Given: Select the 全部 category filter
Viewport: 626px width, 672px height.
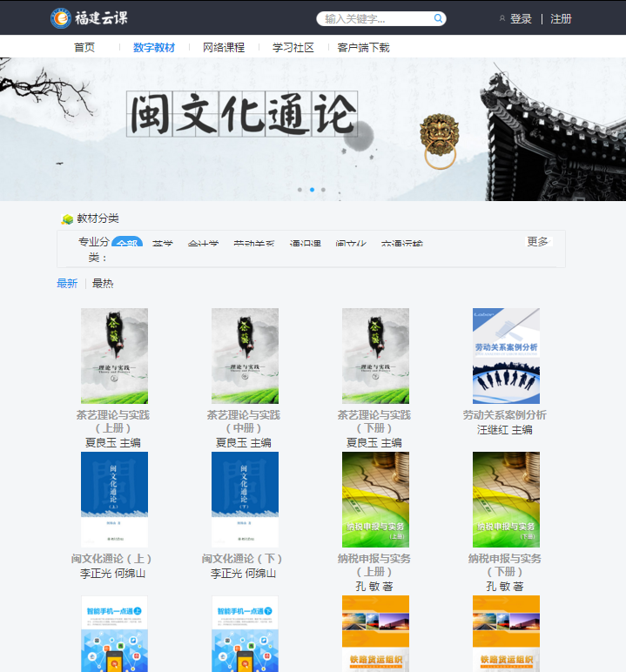Looking at the screenshot, I should tap(127, 244).
